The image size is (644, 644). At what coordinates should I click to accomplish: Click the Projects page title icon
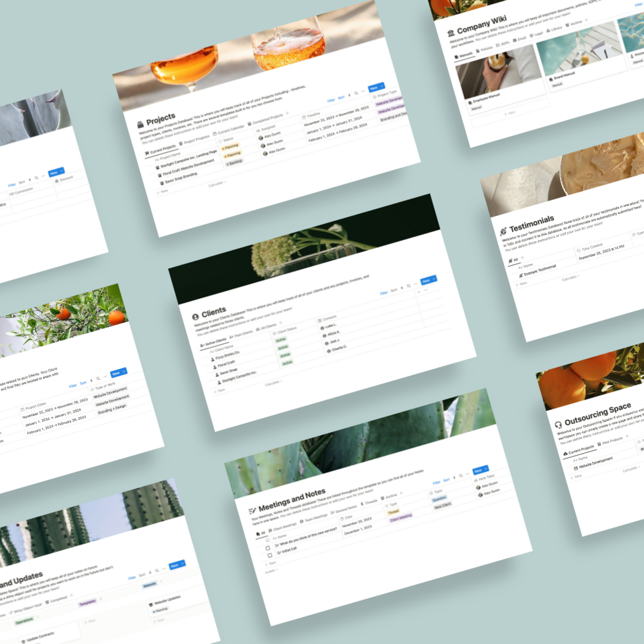140,124
